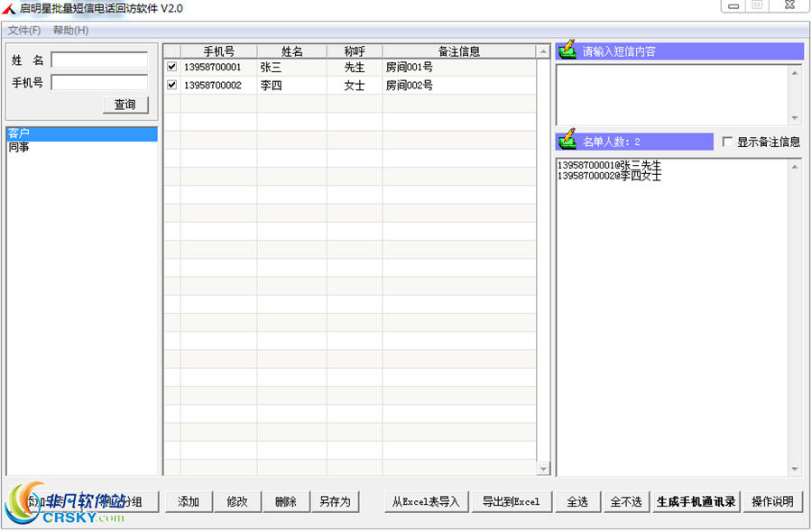Click 导出到Excel button
812x531 pixels.
tap(512, 501)
